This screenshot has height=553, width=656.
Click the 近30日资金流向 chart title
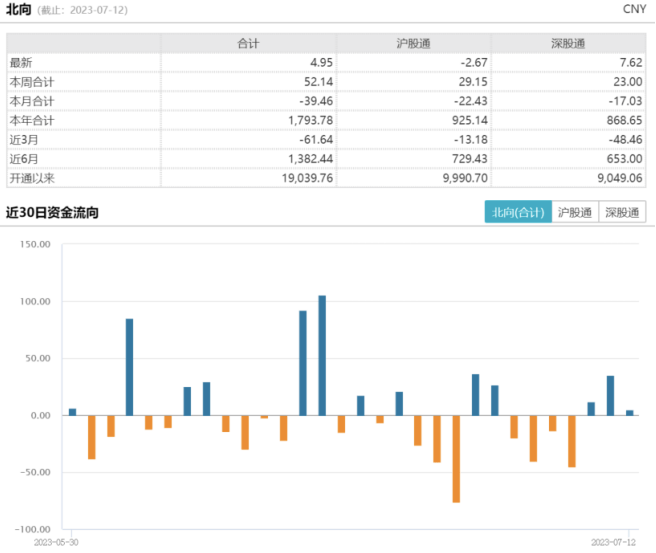point(52,212)
